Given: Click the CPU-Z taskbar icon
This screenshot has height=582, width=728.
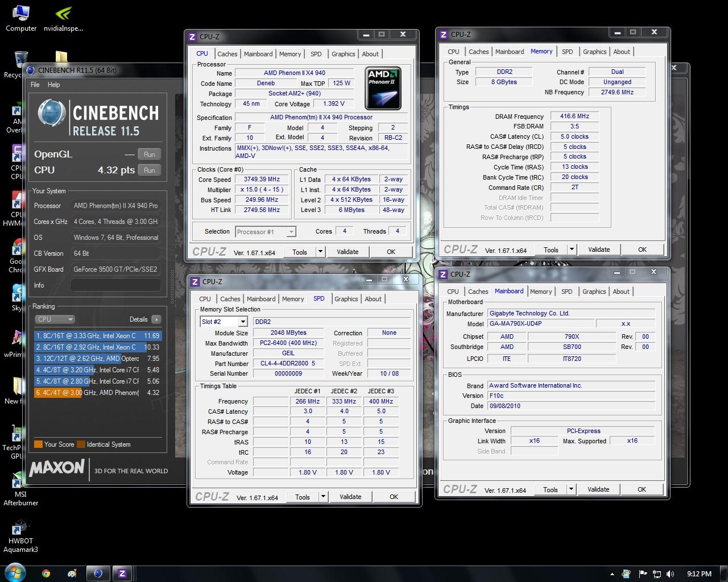Looking at the screenshot, I should (122, 573).
